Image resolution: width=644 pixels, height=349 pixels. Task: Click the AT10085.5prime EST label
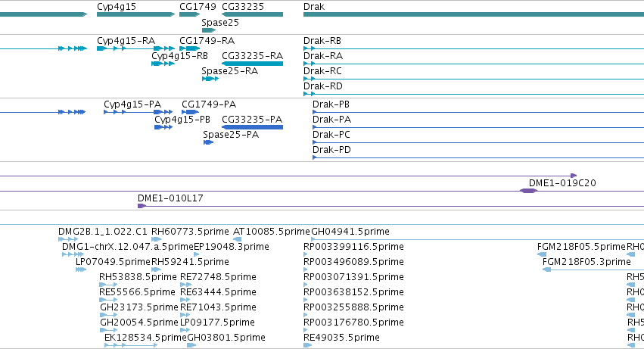272,232
